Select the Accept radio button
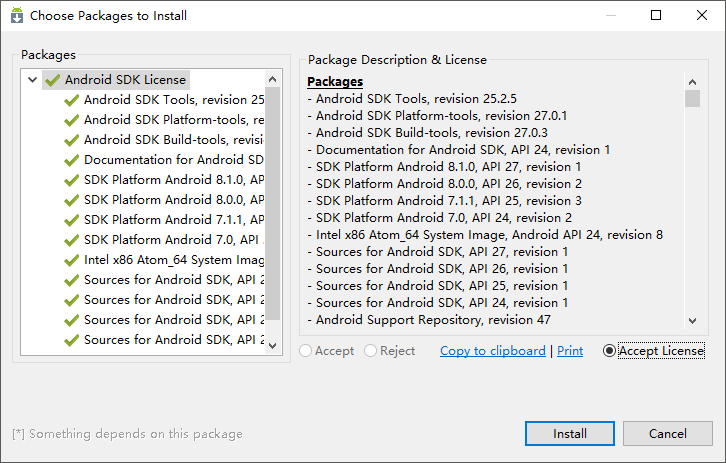Screen dimensions: 726x463 306,351
